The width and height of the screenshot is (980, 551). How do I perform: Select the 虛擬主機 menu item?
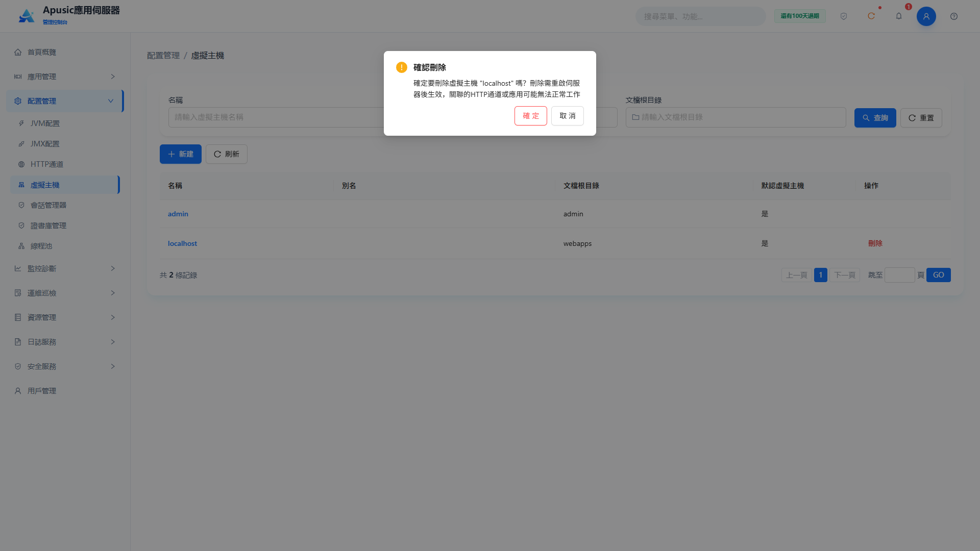65,185
